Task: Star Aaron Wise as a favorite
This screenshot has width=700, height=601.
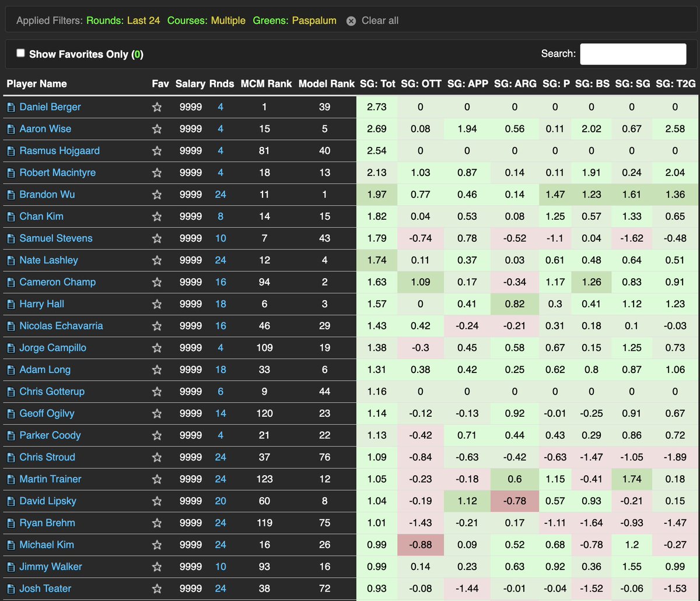Action: pyautogui.click(x=156, y=129)
